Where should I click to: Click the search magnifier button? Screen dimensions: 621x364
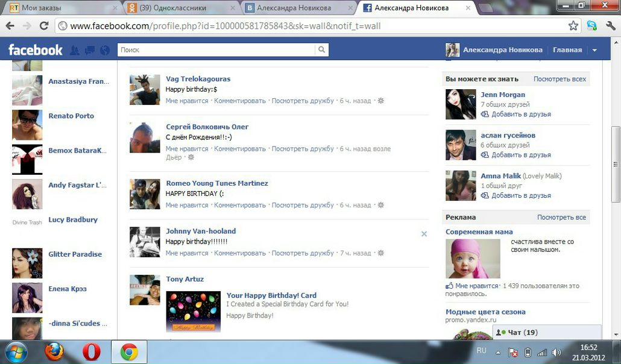(x=322, y=50)
